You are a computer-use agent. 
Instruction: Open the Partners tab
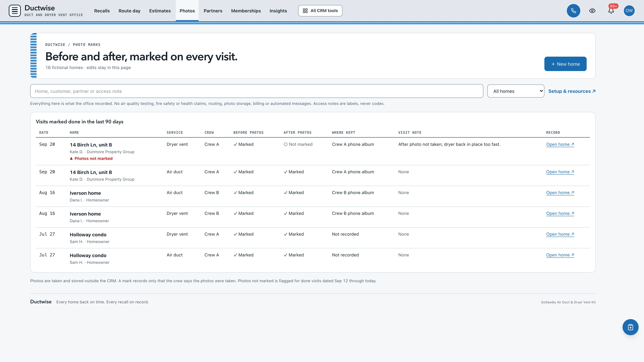pyautogui.click(x=213, y=11)
